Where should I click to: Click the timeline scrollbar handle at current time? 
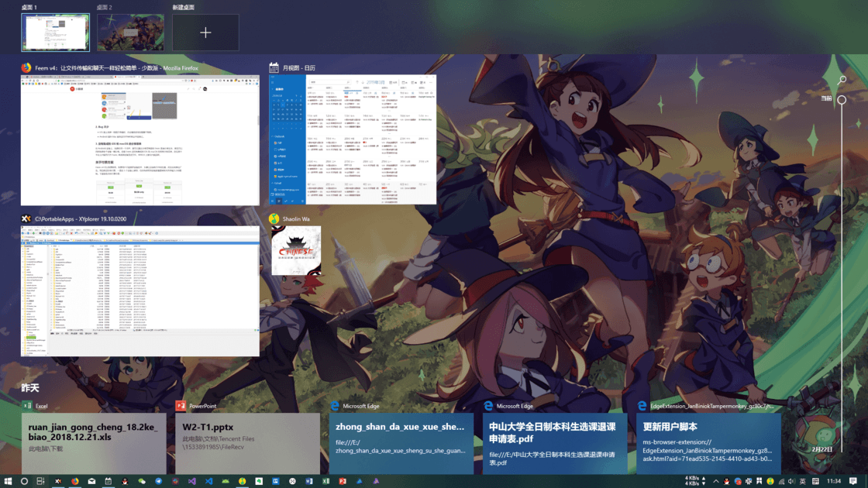pyautogui.click(x=842, y=100)
